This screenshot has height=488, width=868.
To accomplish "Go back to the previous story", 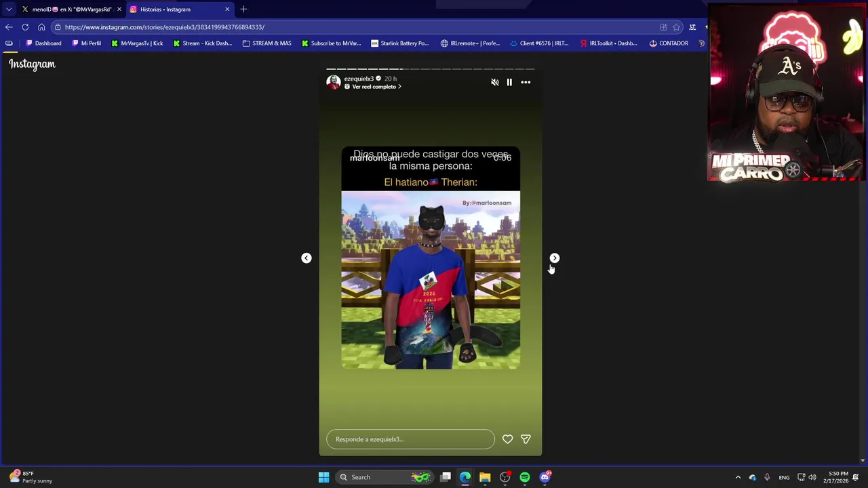I will (307, 258).
